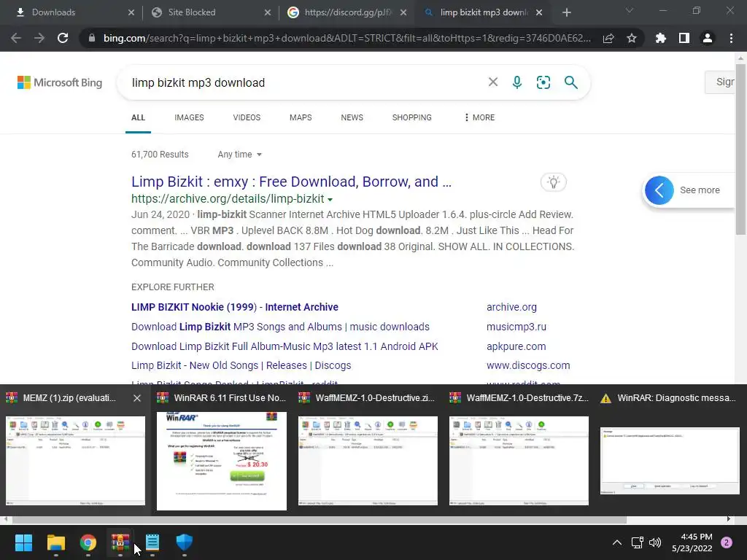Image resolution: width=747 pixels, height=560 pixels.
Task: Select WinRAR Diagnostic messages thumbnail
Action: (670, 461)
